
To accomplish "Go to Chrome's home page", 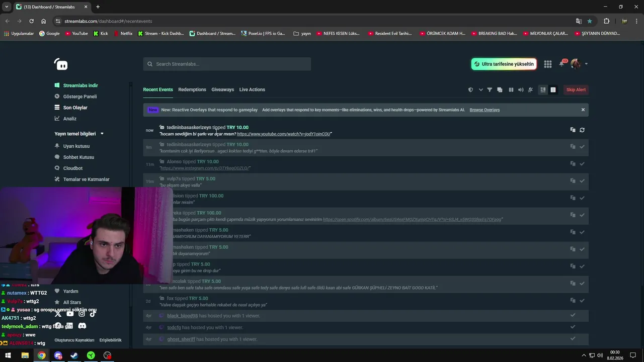I will pyautogui.click(x=43, y=21).
